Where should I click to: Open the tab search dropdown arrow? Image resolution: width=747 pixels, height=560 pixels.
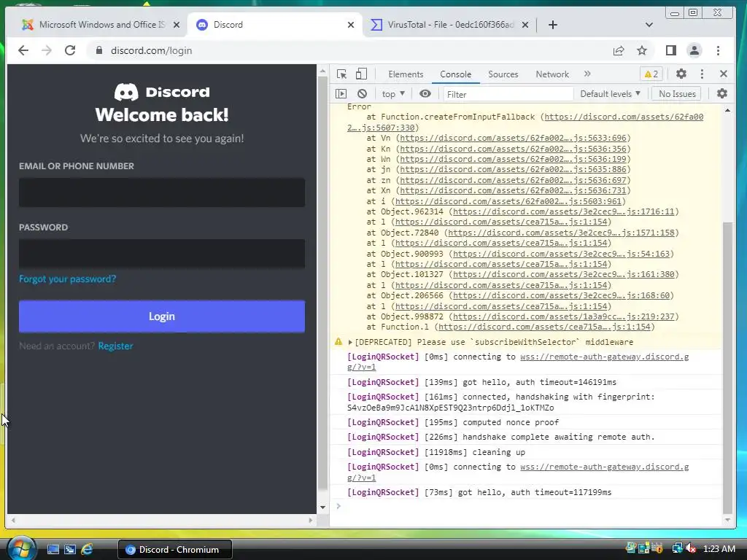(x=649, y=25)
